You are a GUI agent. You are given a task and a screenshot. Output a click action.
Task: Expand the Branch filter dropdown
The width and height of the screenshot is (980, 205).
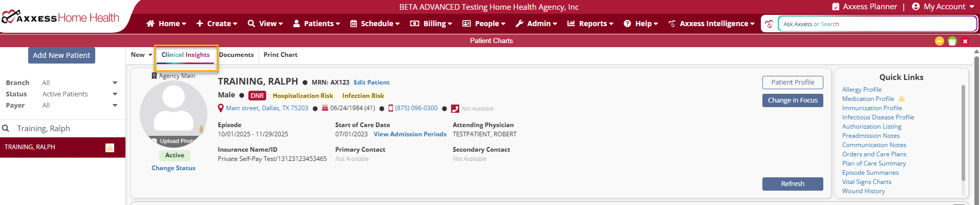[x=115, y=83]
